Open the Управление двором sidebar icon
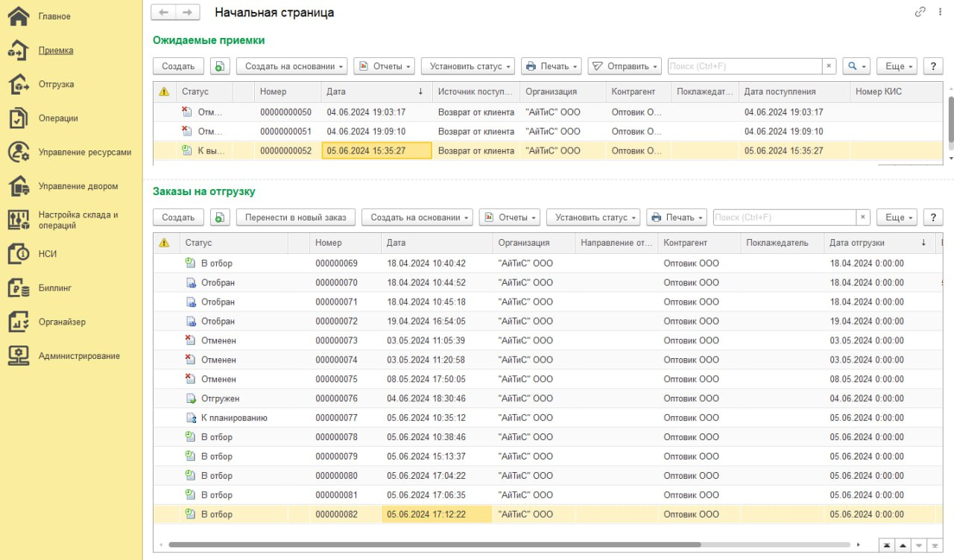Viewport: 954px width, 560px height. (18, 186)
